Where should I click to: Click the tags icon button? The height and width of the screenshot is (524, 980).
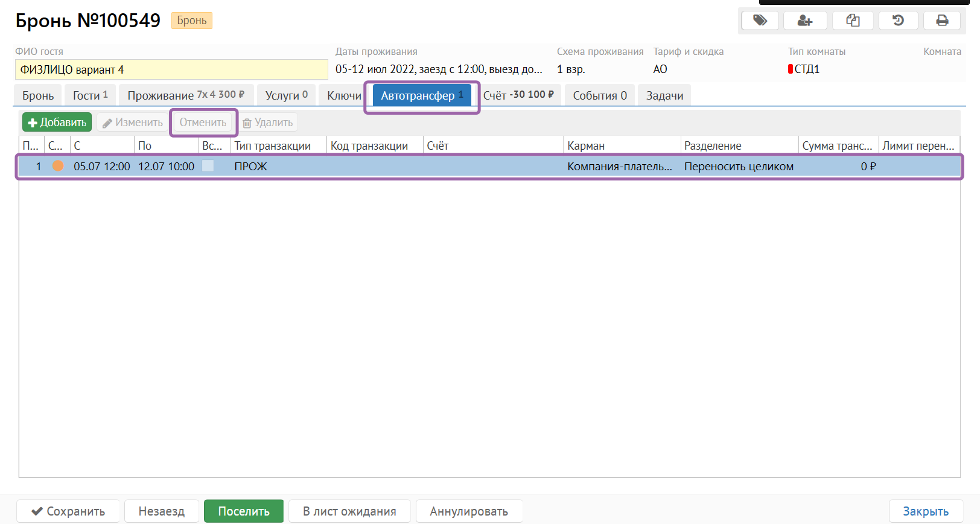click(x=760, y=21)
